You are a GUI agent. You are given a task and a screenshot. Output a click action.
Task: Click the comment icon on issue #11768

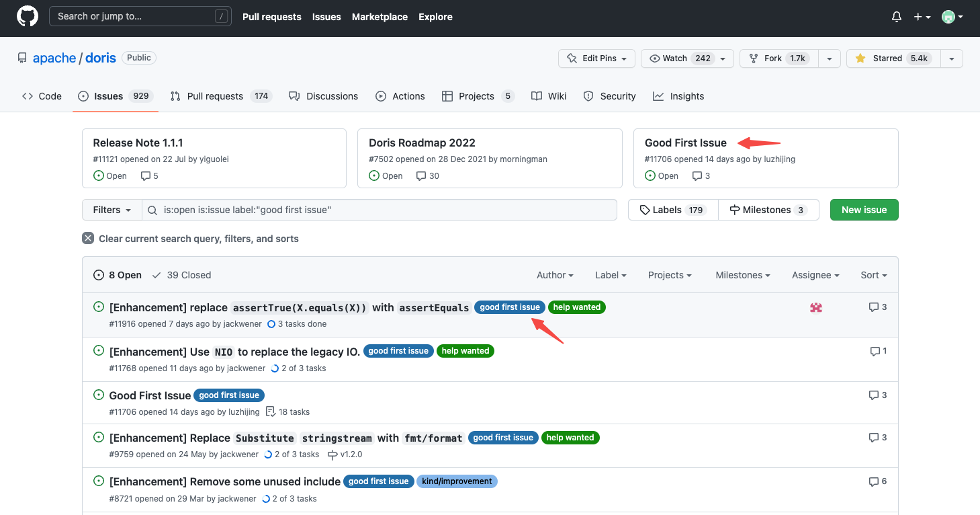pos(875,351)
